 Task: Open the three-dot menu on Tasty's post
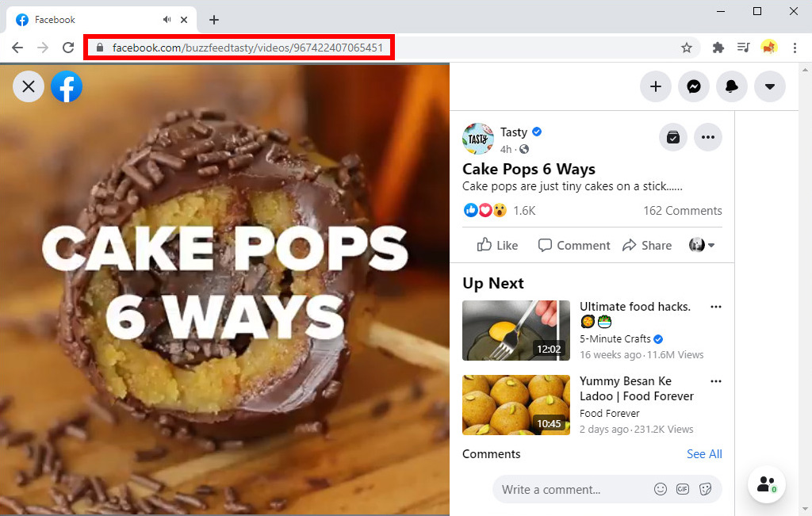click(708, 136)
